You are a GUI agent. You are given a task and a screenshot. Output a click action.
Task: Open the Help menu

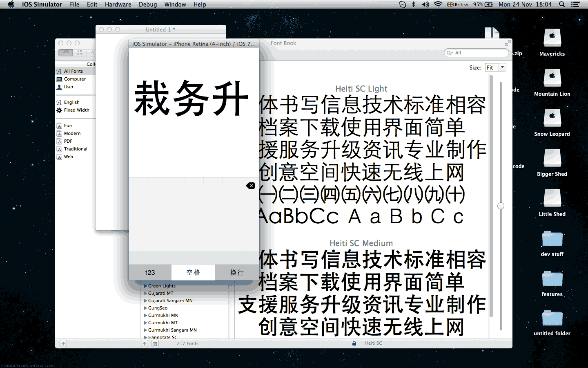pyautogui.click(x=200, y=4)
